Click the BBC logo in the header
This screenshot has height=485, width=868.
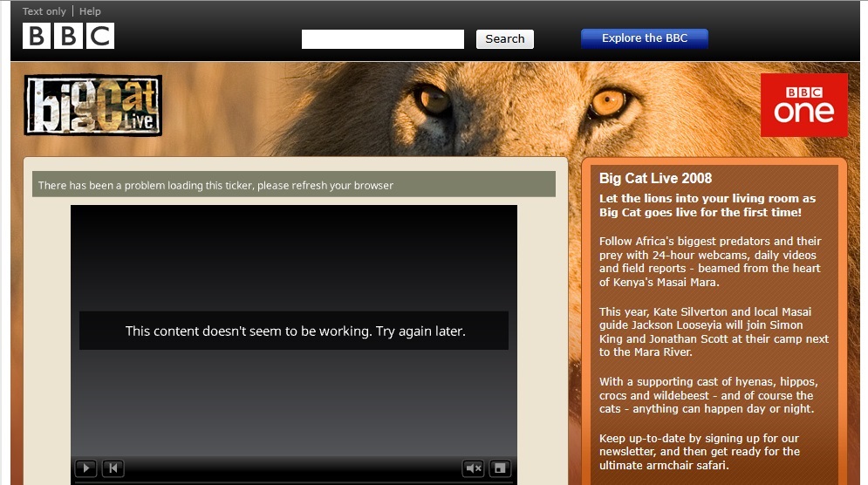[x=68, y=36]
